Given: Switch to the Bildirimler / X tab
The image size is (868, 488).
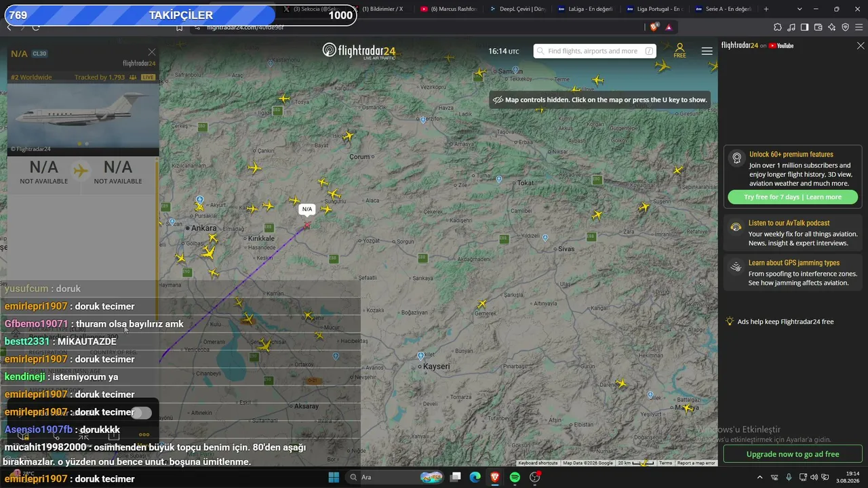Looking at the screenshot, I should [x=380, y=9].
